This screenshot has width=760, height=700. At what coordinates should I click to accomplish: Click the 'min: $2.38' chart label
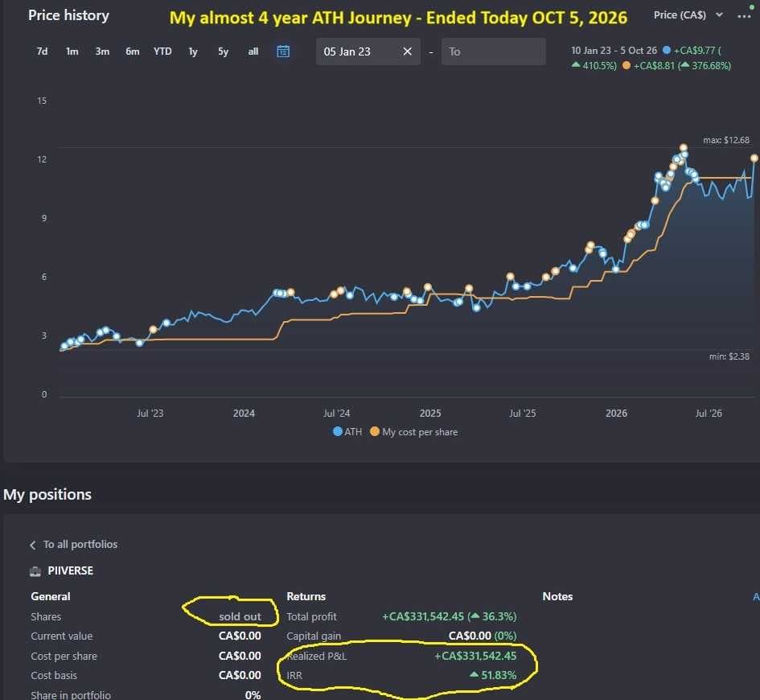pos(729,356)
